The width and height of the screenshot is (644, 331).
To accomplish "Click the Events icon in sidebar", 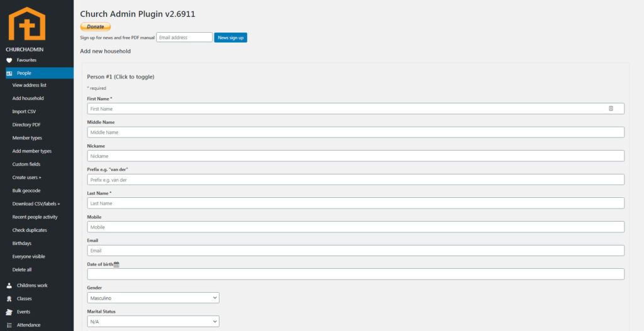I will pyautogui.click(x=9, y=312).
